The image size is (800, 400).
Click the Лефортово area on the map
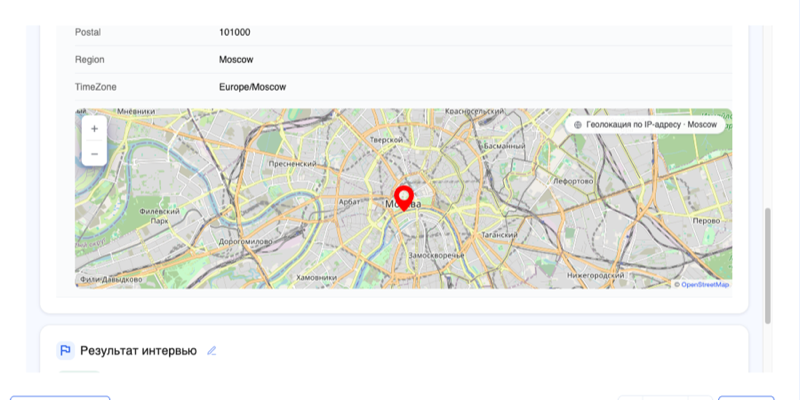573,181
